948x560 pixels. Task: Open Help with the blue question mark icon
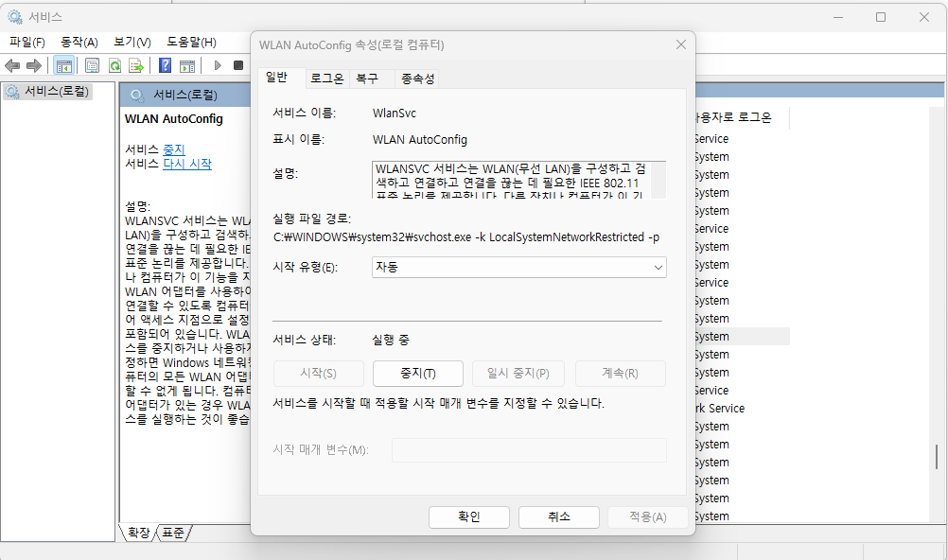165,65
